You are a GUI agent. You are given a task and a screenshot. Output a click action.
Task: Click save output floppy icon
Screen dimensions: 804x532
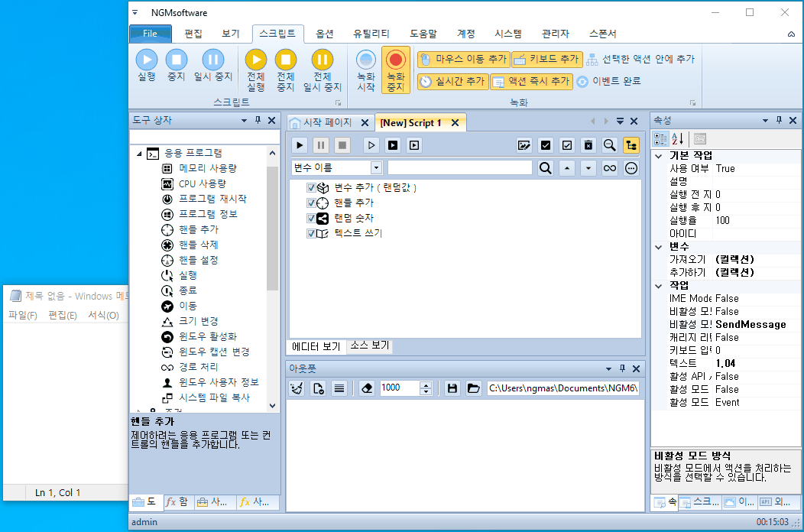[x=452, y=388]
